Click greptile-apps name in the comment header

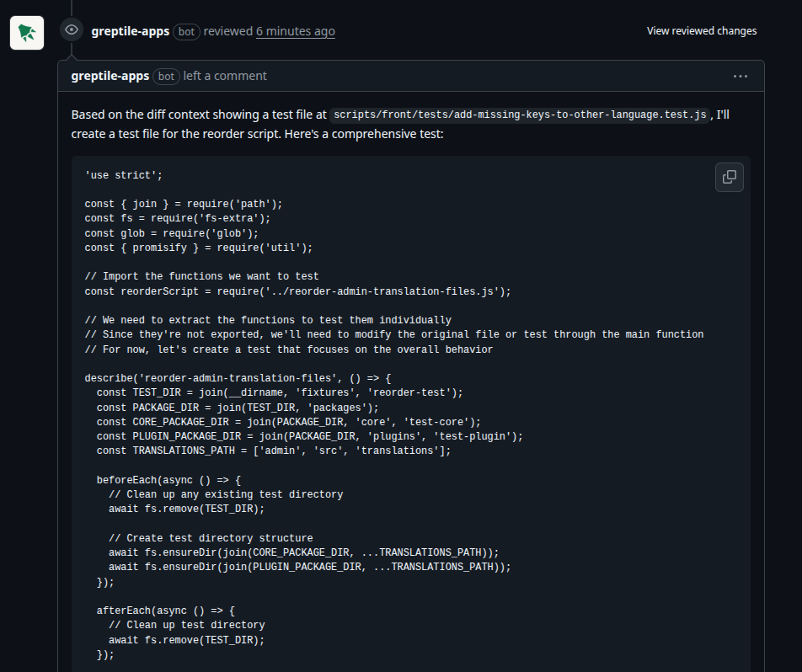110,75
